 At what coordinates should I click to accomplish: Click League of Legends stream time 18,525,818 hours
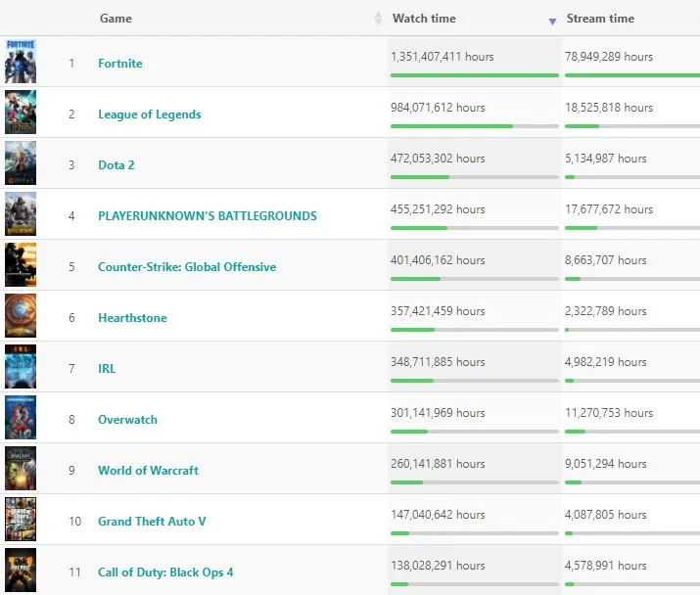coord(609,108)
